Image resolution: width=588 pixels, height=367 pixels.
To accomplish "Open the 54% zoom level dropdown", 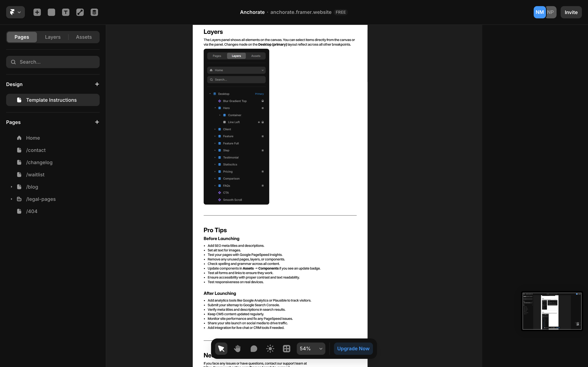I will pyautogui.click(x=311, y=348).
